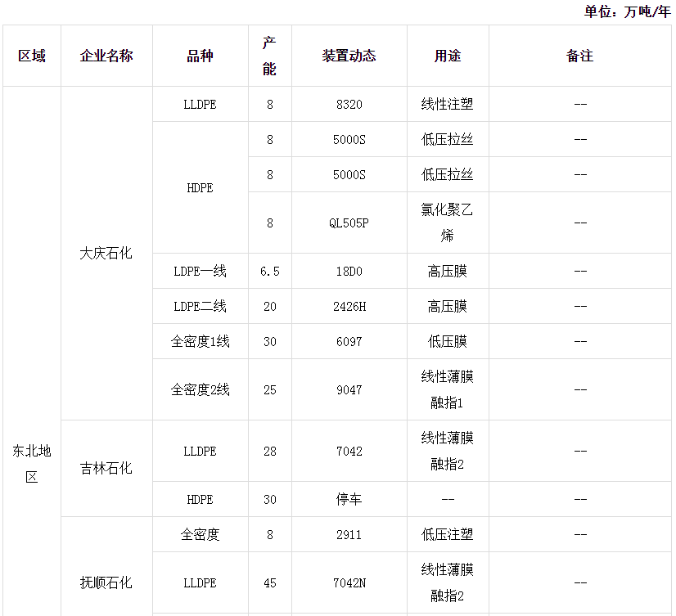This screenshot has width=676, height=616.
Task: Click the 6.5 capacity cell
Action: [270, 271]
